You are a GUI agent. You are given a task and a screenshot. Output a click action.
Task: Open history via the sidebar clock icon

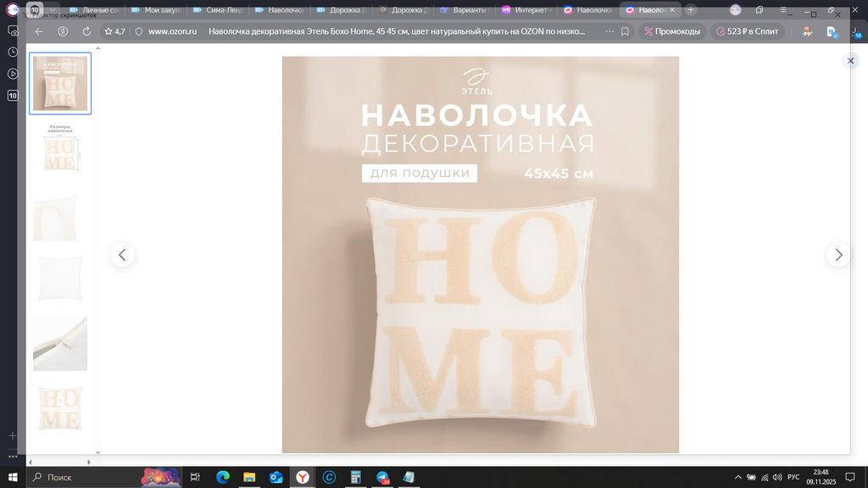click(x=12, y=51)
